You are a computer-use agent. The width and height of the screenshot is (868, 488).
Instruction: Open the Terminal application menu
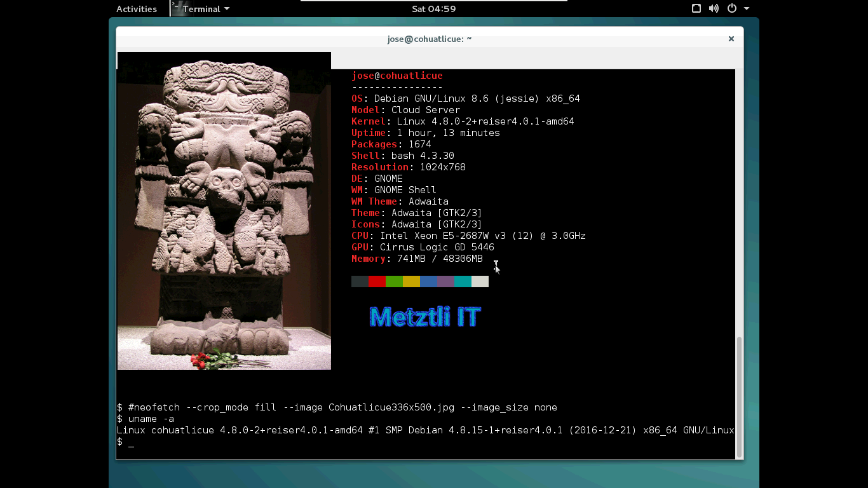click(200, 9)
